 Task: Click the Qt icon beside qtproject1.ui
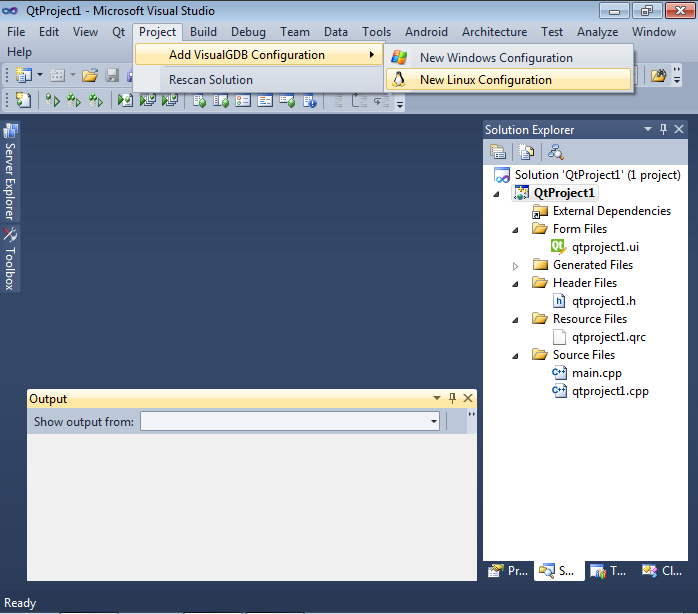tap(558, 247)
